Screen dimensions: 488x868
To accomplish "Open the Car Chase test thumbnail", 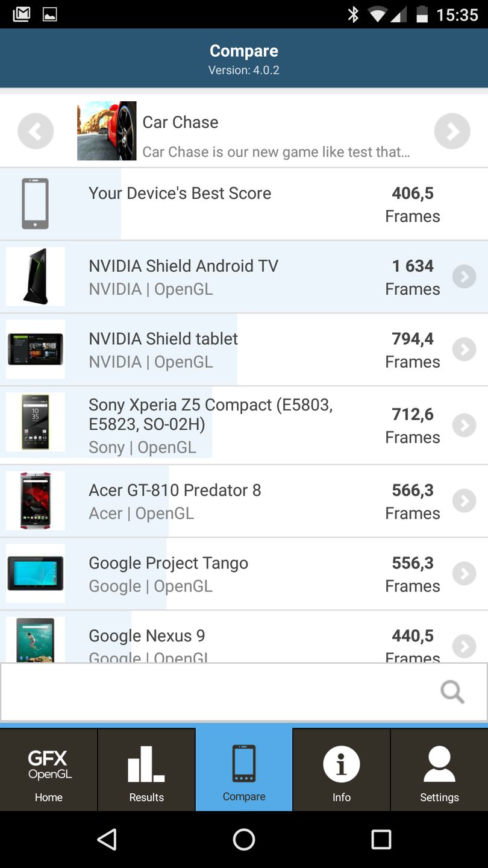I will [x=107, y=131].
